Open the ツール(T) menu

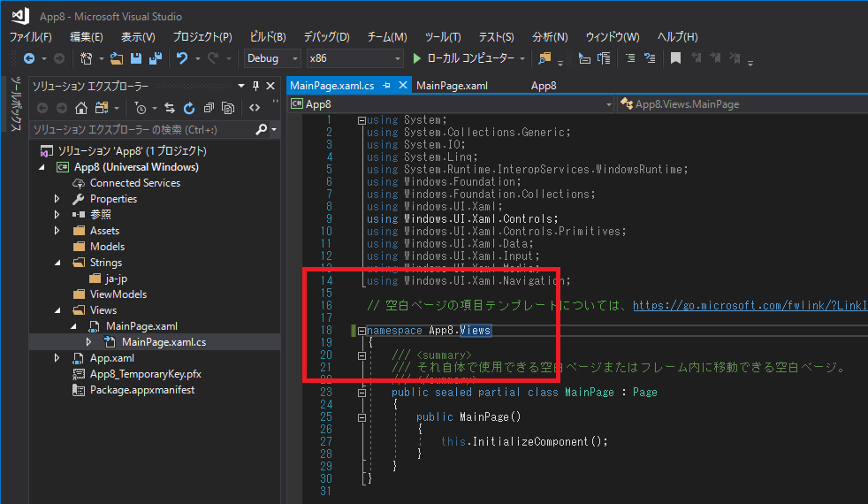point(443,37)
